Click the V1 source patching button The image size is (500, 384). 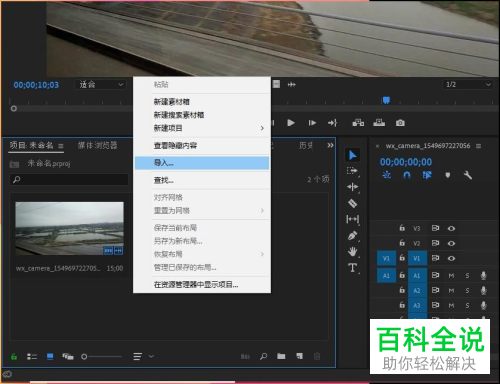(386, 258)
